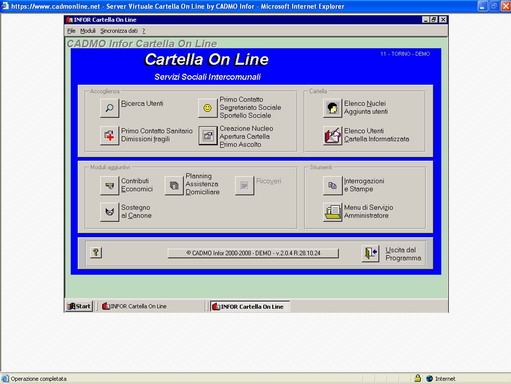Open Elenco Utenti Cartella Informatizzata icon

coord(332,136)
